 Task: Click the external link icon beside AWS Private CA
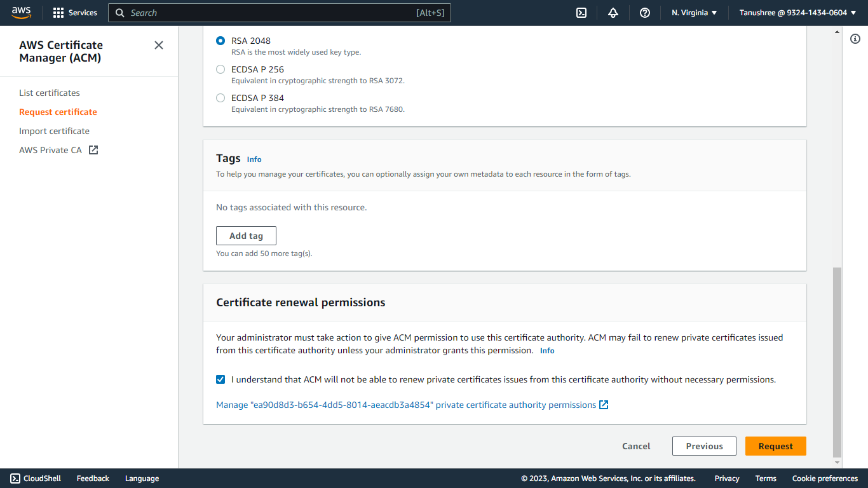(x=93, y=150)
